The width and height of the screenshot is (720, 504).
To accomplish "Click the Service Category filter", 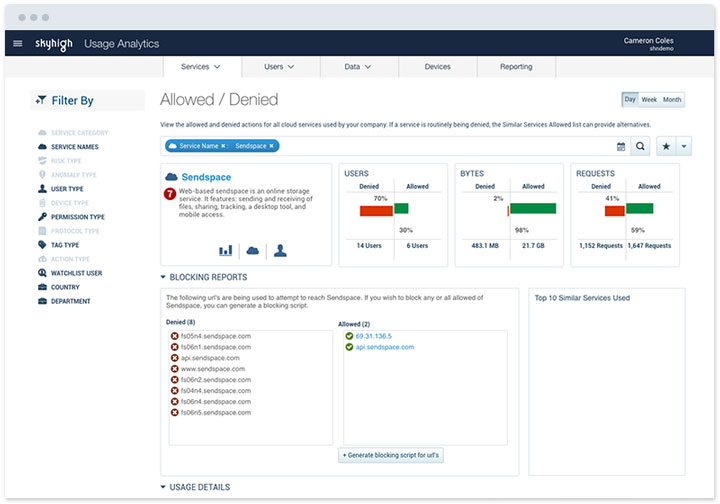I will tap(73, 133).
